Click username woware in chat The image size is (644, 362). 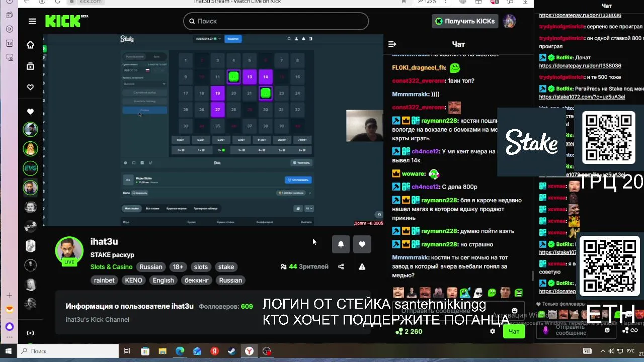pyautogui.click(x=414, y=173)
